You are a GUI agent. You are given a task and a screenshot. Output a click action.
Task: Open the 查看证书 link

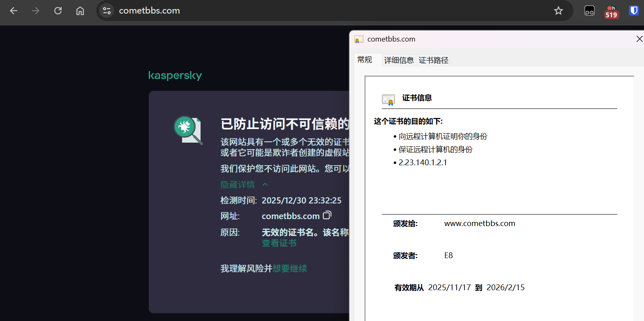pos(279,243)
